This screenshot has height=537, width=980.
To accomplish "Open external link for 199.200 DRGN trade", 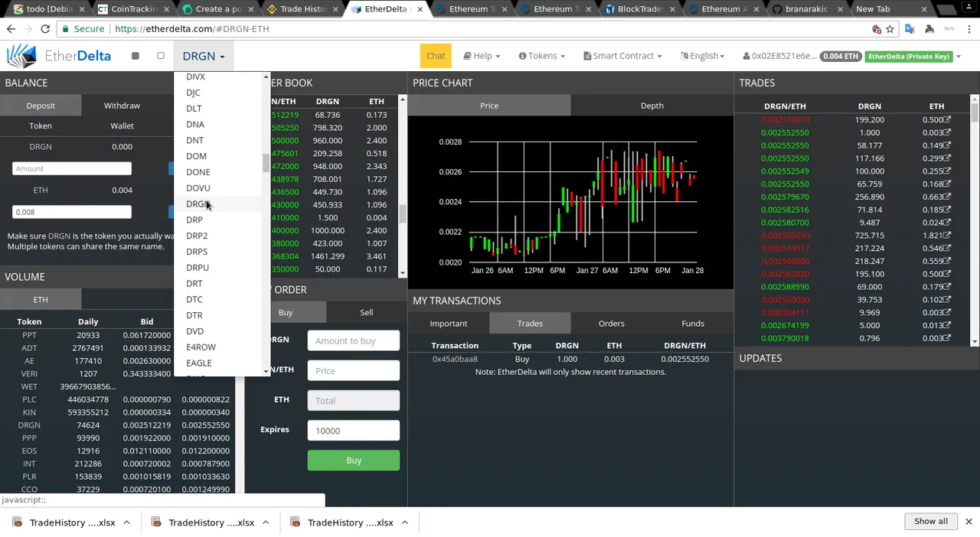I will 947,119.
